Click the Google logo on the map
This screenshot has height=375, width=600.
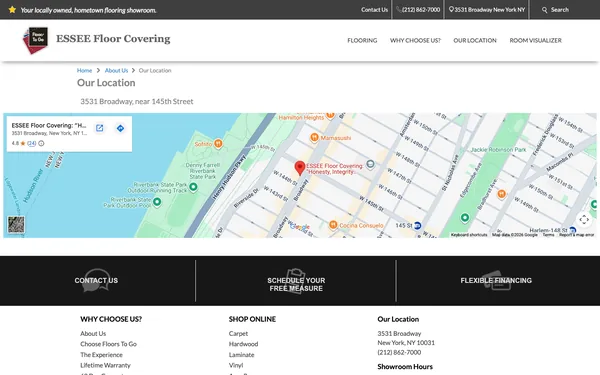(x=300, y=227)
